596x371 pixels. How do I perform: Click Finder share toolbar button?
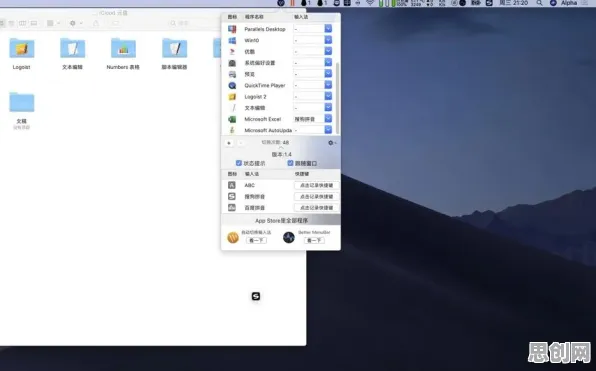point(96,23)
